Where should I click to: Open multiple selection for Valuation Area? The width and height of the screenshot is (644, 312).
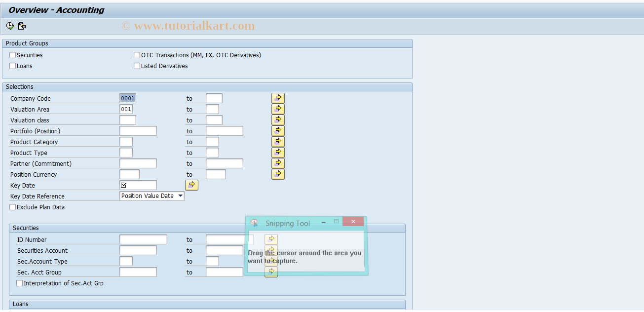pos(278,109)
